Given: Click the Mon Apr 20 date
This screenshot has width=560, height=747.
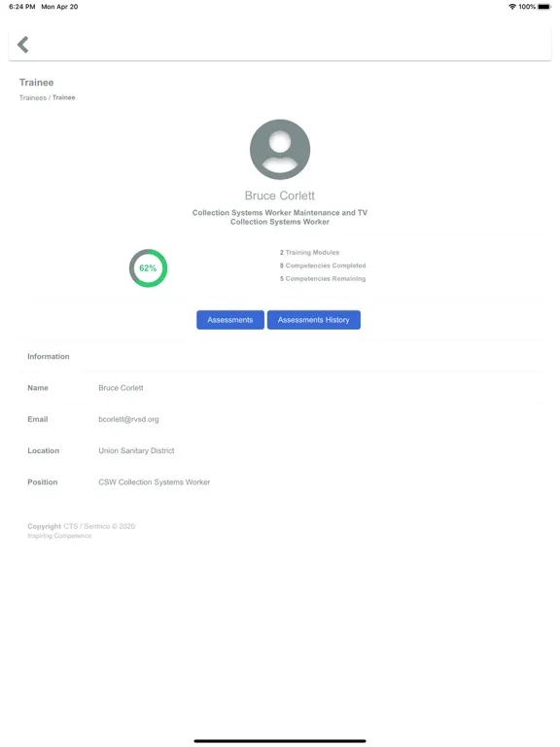Looking at the screenshot, I should click(59, 7).
